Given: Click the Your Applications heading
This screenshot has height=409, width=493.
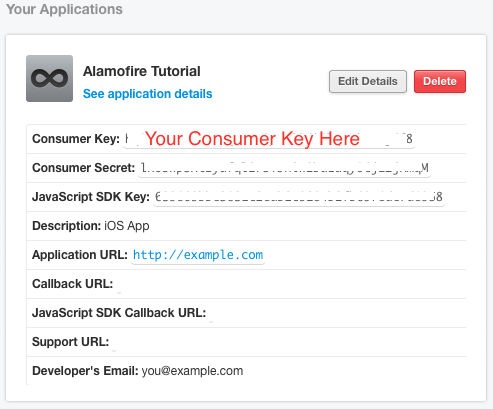Looking at the screenshot, I should click(64, 9).
